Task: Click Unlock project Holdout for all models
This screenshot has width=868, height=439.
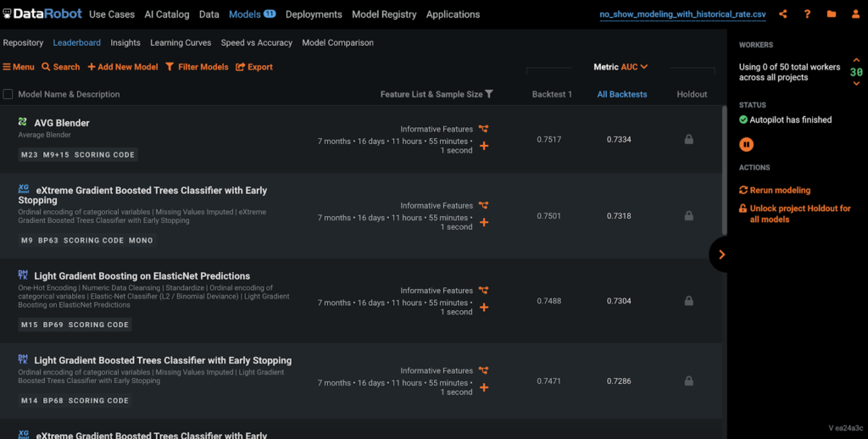Action: pyautogui.click(x=795, y=214)
